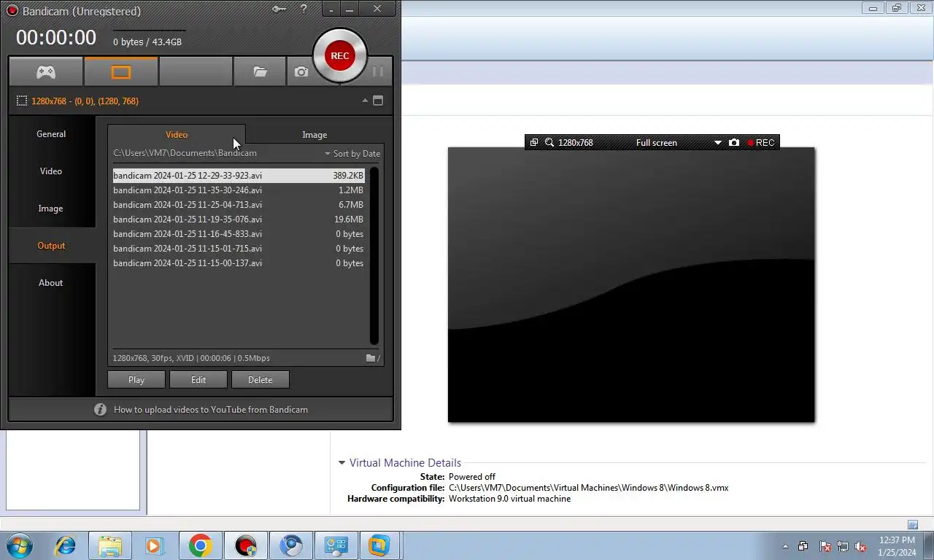Open the Full screen dropdown arrow on overlay

pyautogui.click(x=718, y=143)
